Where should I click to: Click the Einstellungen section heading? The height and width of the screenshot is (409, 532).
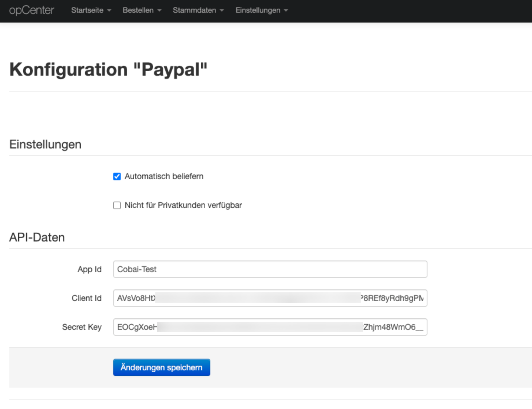[45, 144]
